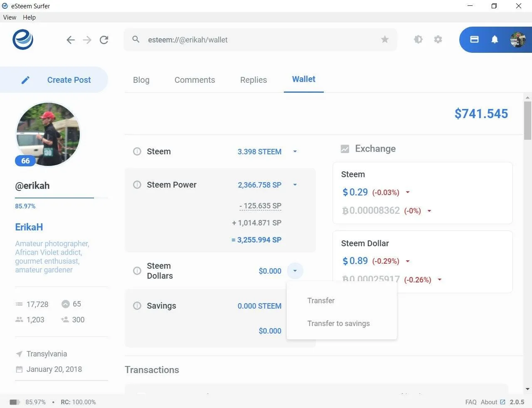Expand Steem Dollar BTC price arrow

[439, 279]
